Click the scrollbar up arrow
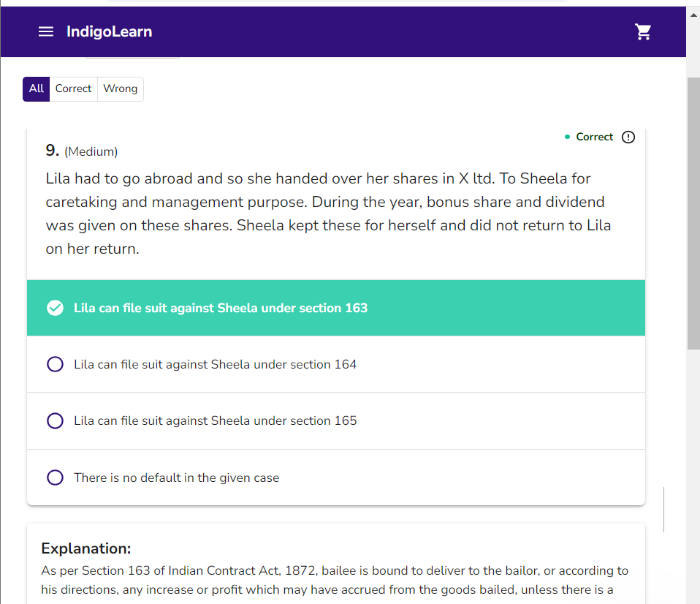This screenshot has width=700, height=604. 693,13
